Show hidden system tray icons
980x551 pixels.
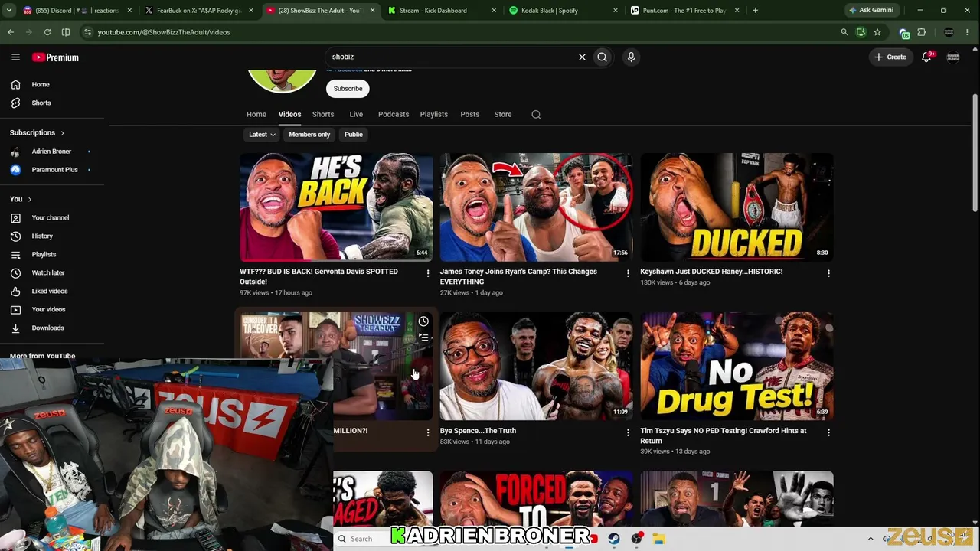(x=871, y=539)
